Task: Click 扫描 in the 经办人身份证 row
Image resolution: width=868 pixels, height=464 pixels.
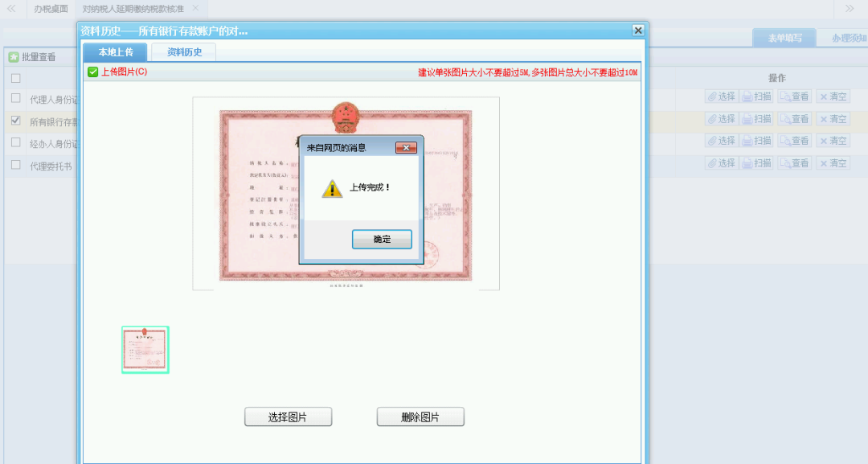Action: click(x=757, y=142)
